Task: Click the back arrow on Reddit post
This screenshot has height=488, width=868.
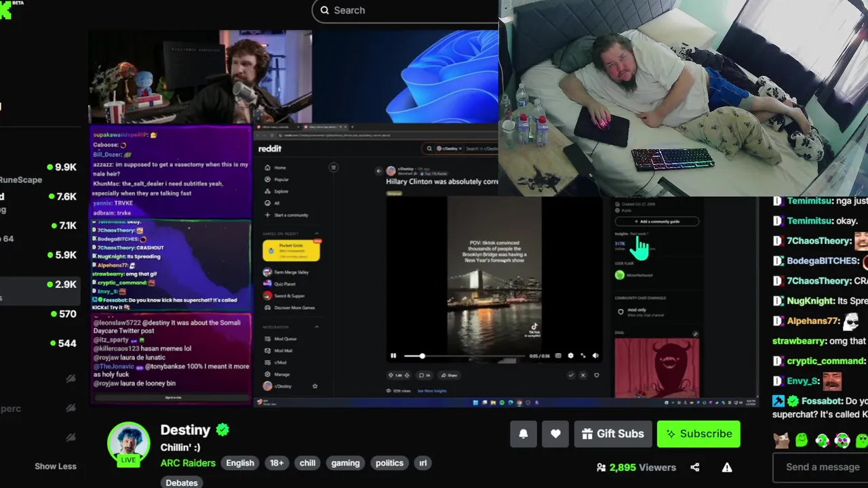Action: (379, 171)
